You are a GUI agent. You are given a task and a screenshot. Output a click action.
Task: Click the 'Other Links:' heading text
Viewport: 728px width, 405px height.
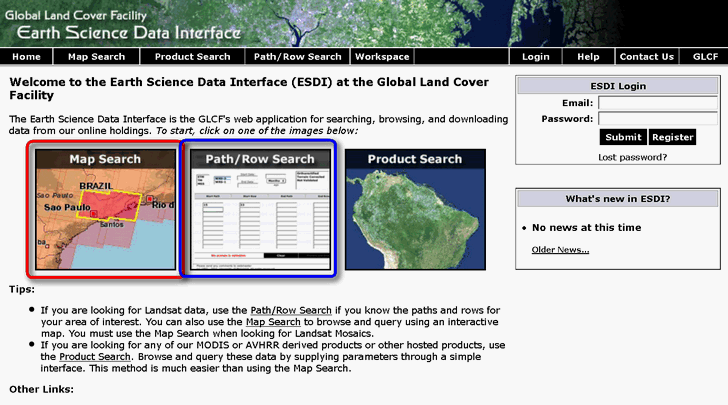41,389
